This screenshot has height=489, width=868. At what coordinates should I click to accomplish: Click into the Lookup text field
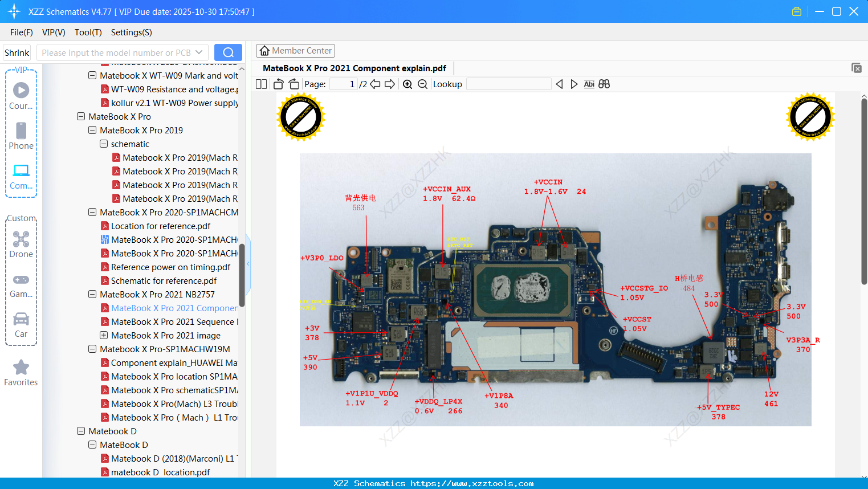click(x=509, y=84)
